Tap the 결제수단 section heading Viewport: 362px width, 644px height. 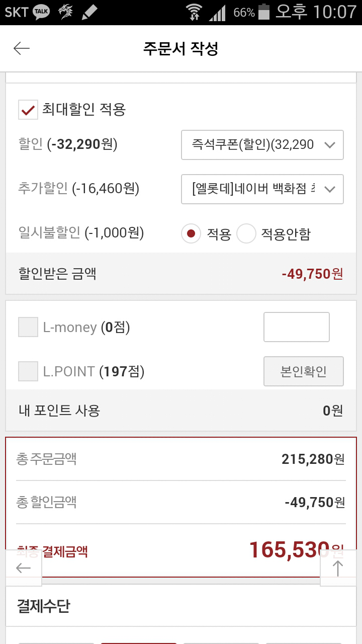pyautogui.click(x=43, y=606)
